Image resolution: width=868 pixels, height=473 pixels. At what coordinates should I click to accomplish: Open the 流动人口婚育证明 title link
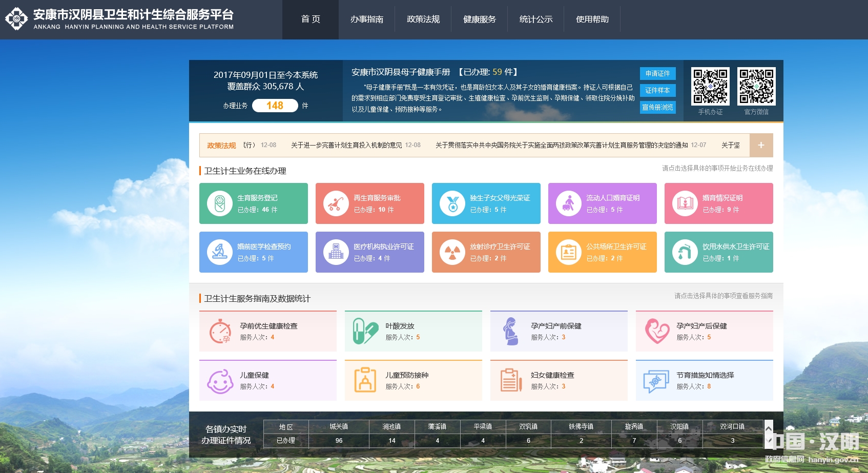point(613,198)
